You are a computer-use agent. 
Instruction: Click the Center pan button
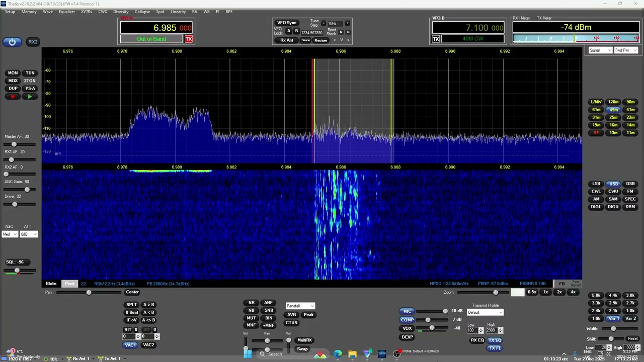(132, 292)
